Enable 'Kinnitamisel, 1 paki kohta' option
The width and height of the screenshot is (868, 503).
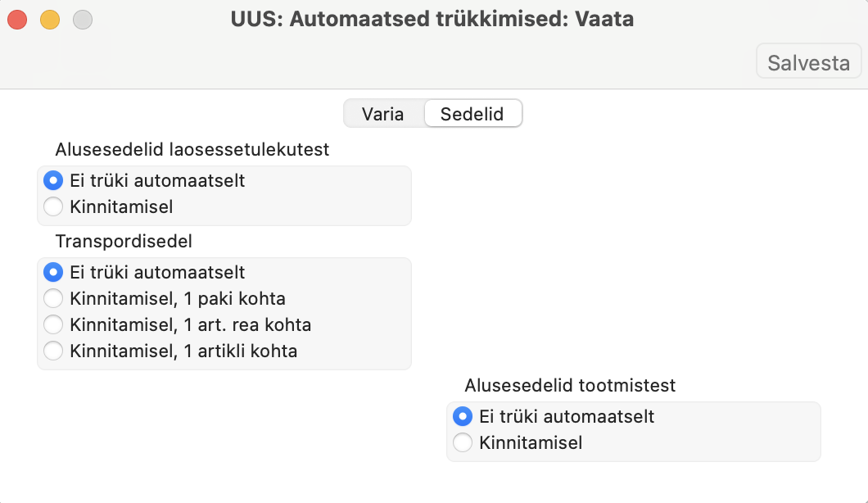pyautogui.click(x=53, y=298)
